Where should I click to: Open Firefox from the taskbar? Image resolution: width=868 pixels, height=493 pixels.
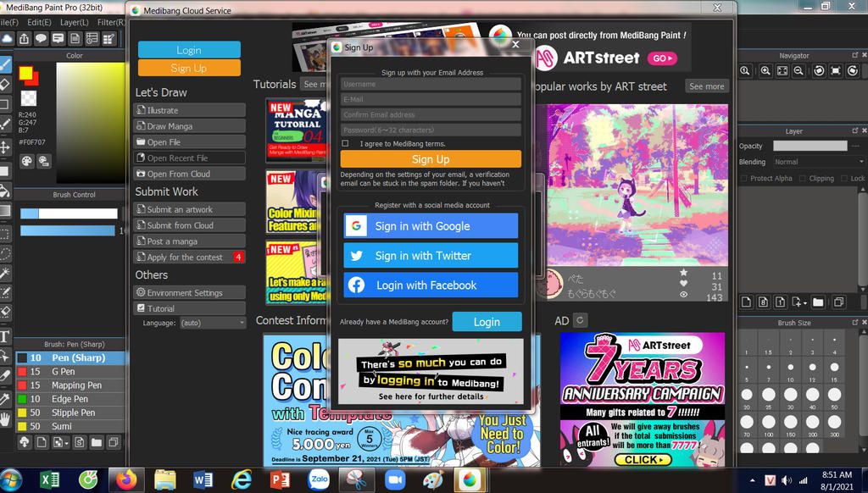(x=125, y=479)
